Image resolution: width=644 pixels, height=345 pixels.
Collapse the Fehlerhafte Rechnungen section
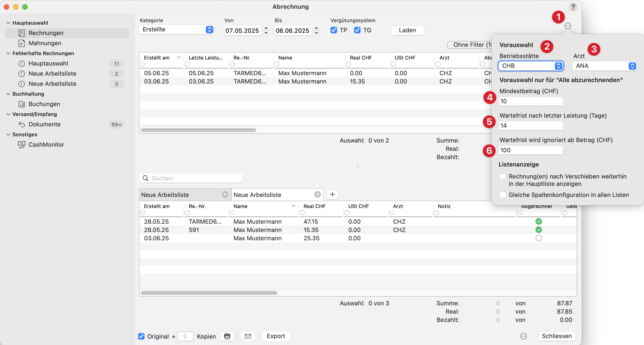point(8,53)
